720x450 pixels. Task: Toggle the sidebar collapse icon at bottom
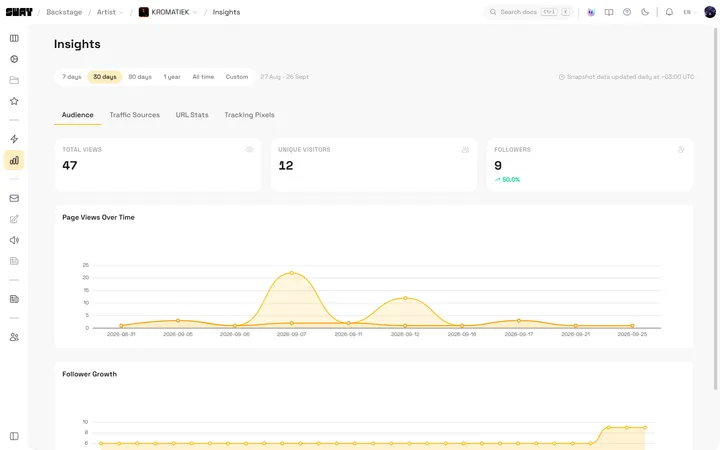coord(14,436)
